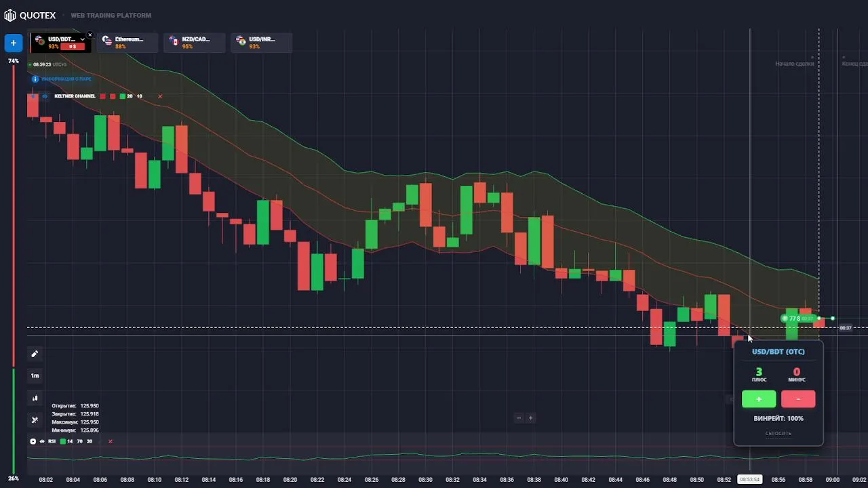The height and width of the screenshot is (488, 868).
Task: Click the second red Keltner color swatch
Action: tap(113, 96)
